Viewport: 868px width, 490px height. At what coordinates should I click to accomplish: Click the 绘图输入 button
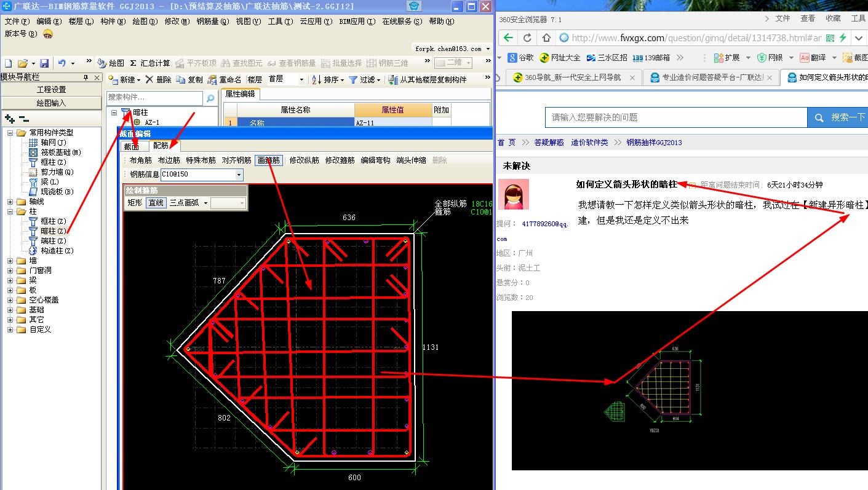pos(51,103)
